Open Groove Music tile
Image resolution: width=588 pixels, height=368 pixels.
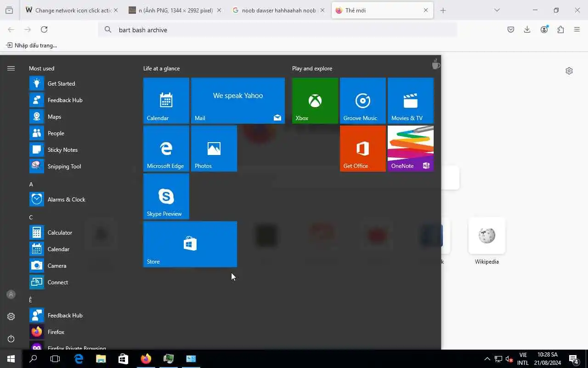[x=363, y=101]
